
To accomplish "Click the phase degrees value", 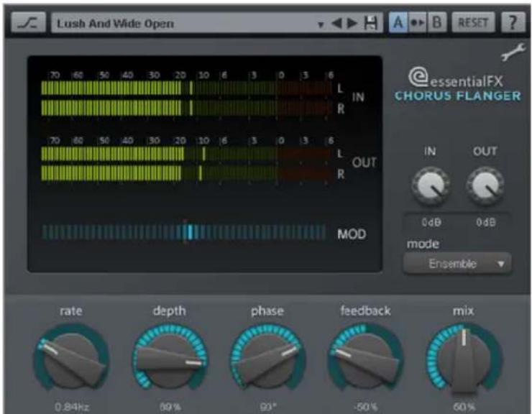I will pos(267,407).
